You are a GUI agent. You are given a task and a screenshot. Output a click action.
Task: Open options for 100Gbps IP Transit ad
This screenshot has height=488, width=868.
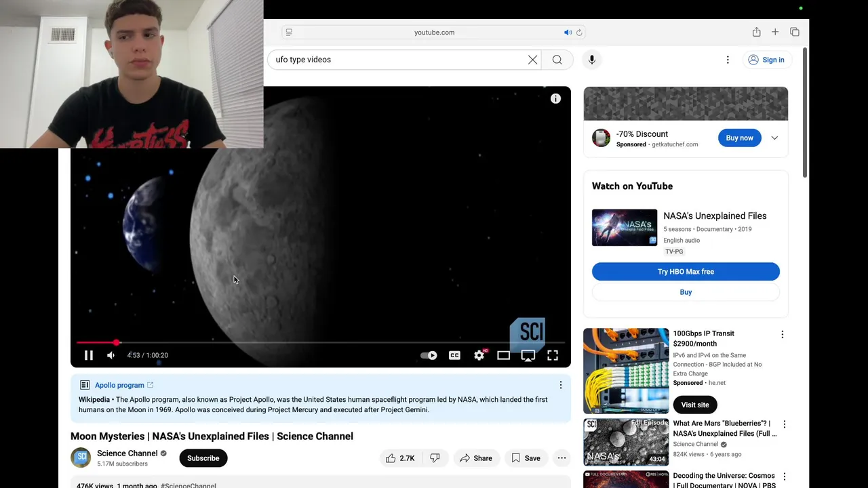783,334
